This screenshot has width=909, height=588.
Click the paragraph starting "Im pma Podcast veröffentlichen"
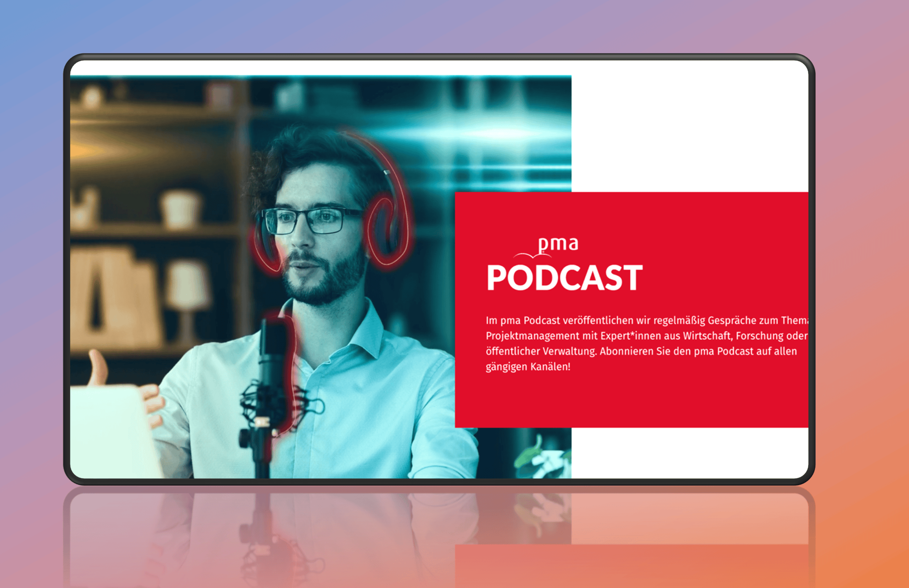[x=647, y=343]
